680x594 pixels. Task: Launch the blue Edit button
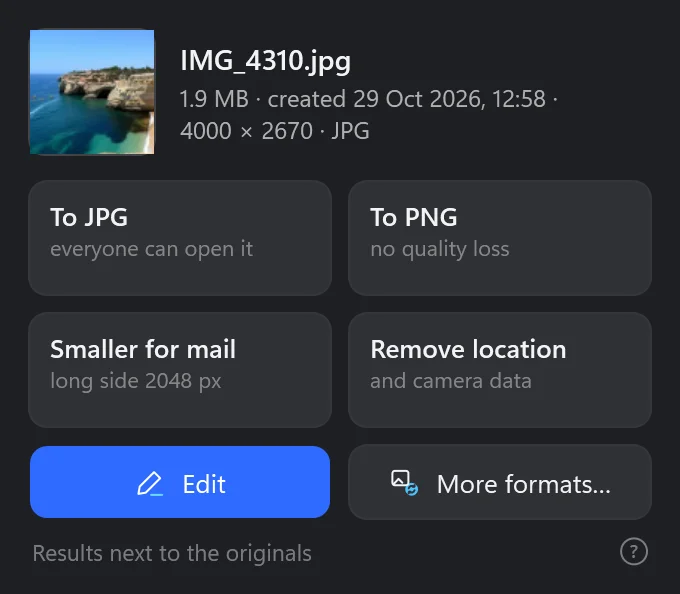[x=180, y=482]
